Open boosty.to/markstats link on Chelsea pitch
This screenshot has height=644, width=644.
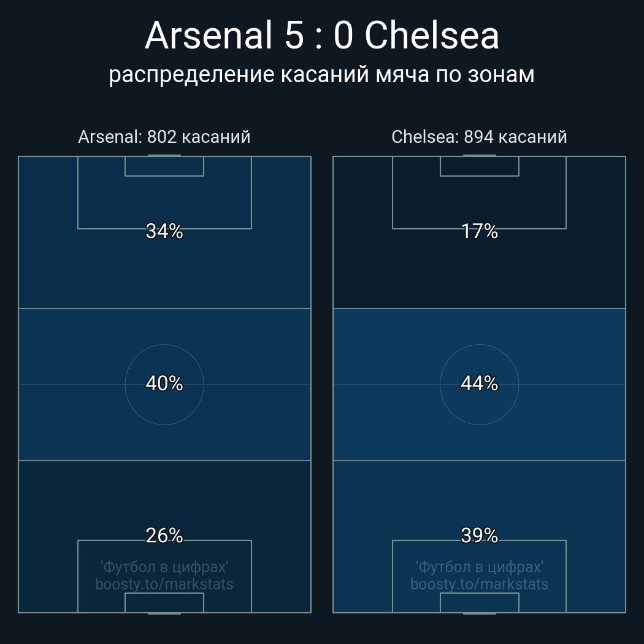click(479, 584)
